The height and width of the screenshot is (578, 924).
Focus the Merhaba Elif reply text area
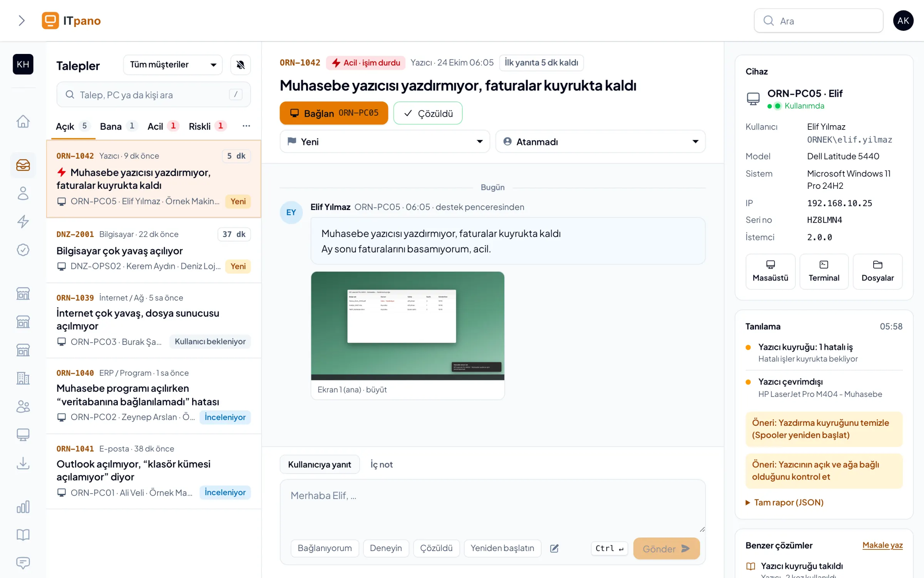(493, 506)
